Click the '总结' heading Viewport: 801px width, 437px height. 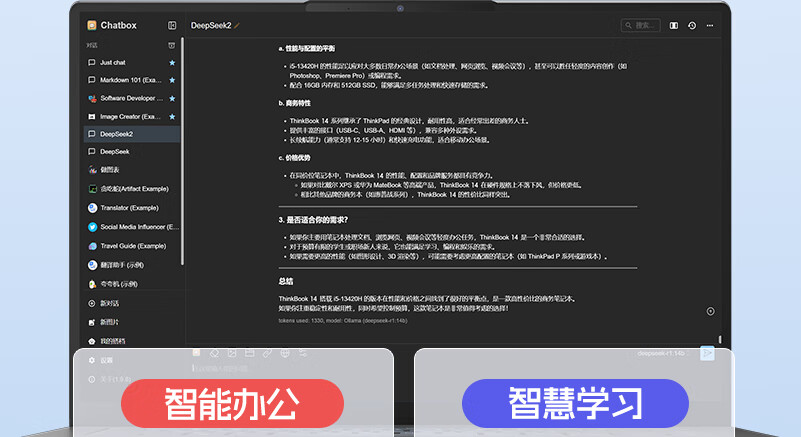286,282
